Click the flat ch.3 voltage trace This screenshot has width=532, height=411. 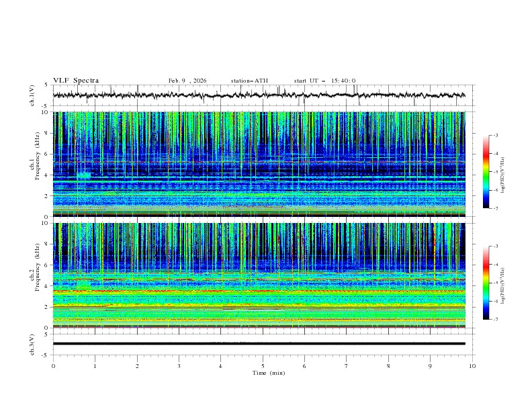(x=259, y=344)
